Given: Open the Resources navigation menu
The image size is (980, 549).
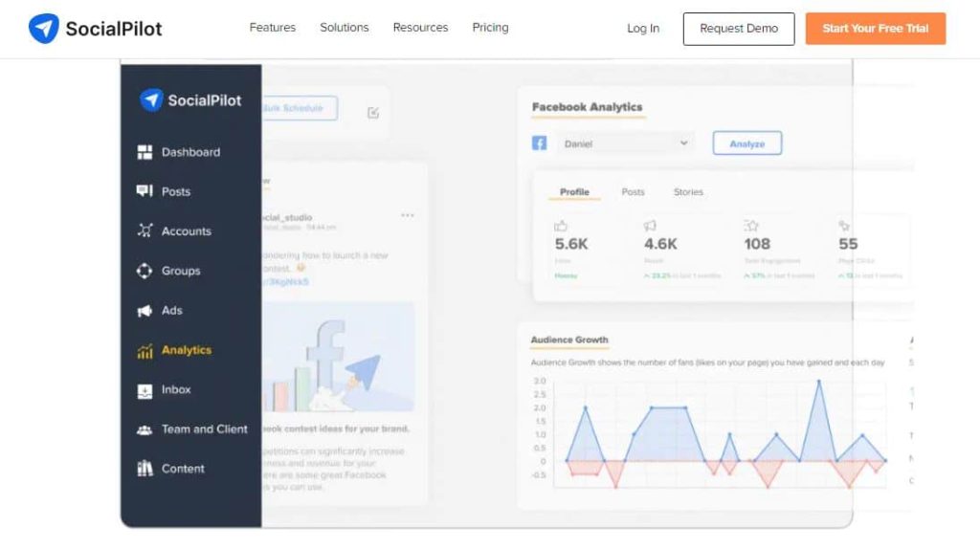Looking at the screenshot, I should (421, 28).
